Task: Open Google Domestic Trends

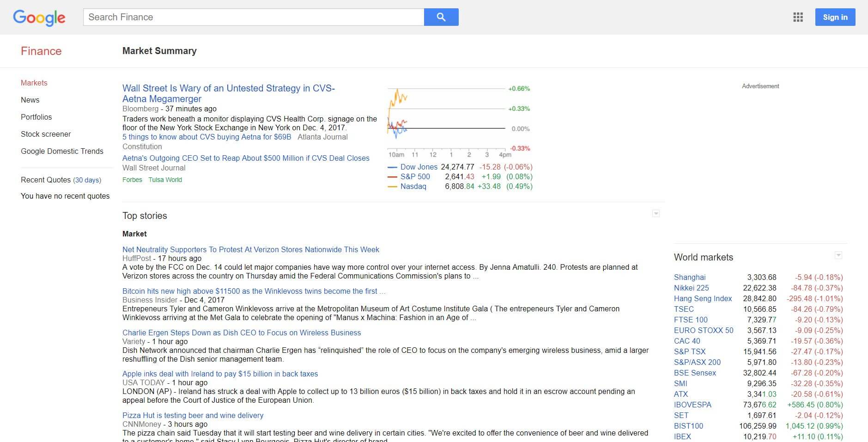Action: point(62,151)
